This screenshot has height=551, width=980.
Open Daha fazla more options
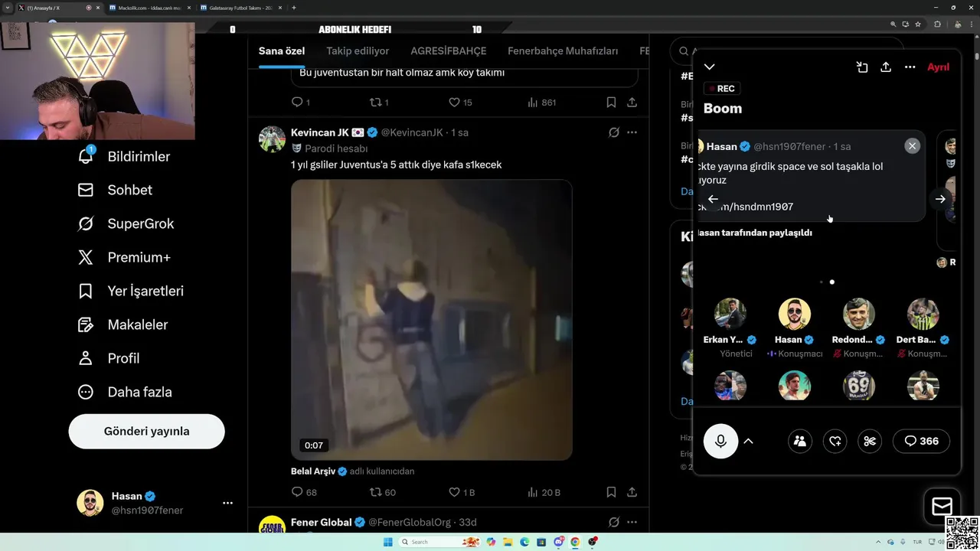click(125, 392)
